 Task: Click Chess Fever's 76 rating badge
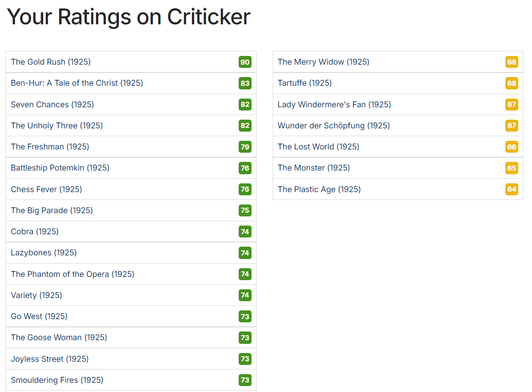point(245,189)
